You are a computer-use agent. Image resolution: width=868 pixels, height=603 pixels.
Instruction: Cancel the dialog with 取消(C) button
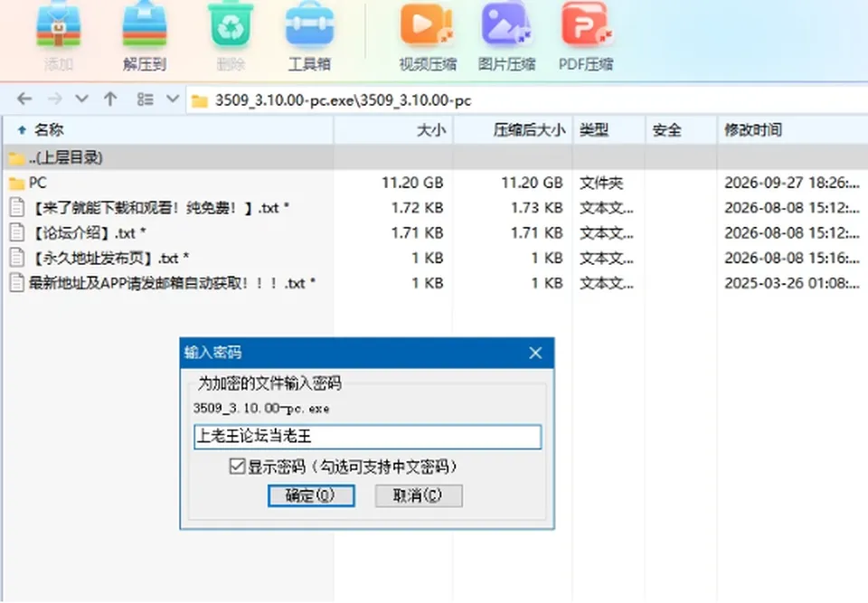419,495
